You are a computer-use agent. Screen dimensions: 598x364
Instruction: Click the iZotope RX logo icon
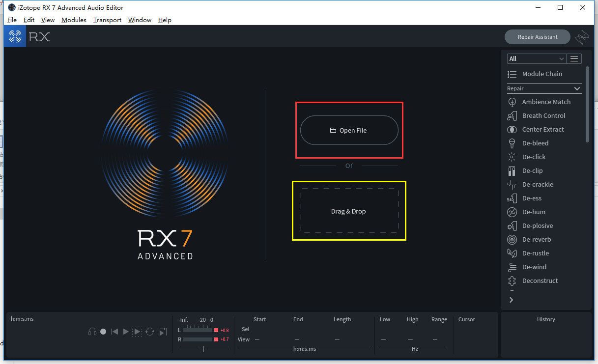(x=15, y=36)
